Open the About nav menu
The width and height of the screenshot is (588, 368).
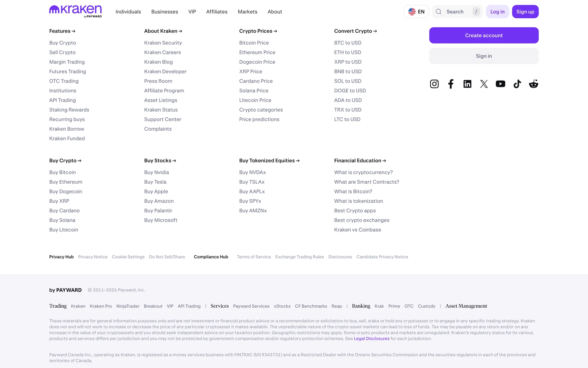[x=275, y=12]
